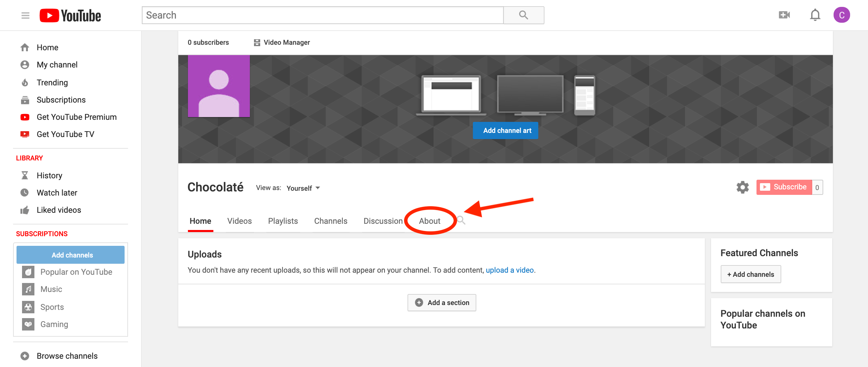Click the sidebar Add channels blue button
This screenshot has width=868, height=367.
pos(71,255)
